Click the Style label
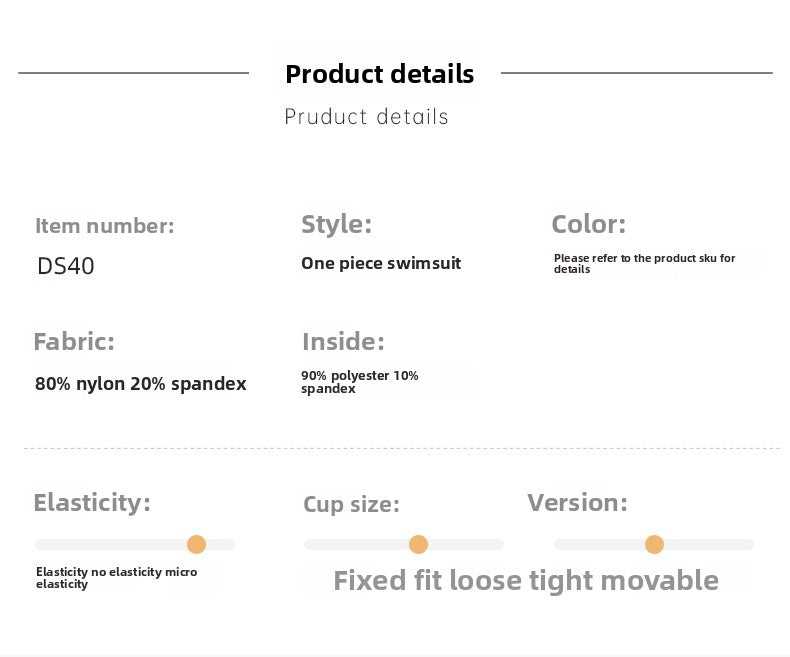This screenshot has width=790, height=657. point(337,224)
